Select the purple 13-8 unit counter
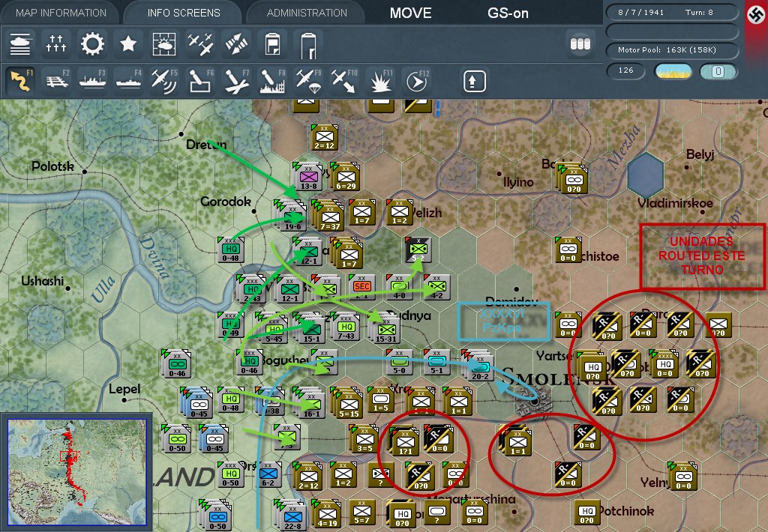Image resolution: width=768 pixels, height=532 pixels. [x=308, y=177]
